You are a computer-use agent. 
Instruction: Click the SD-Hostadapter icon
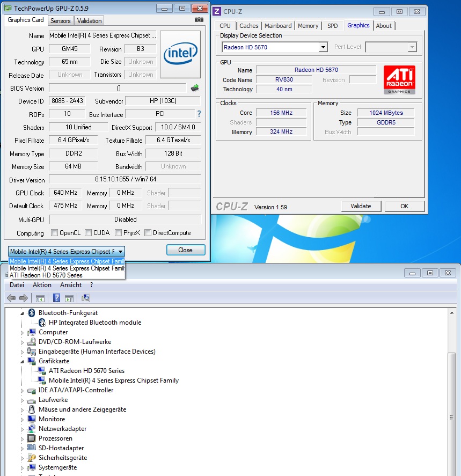pyautogui.click(x=32, y=448)
